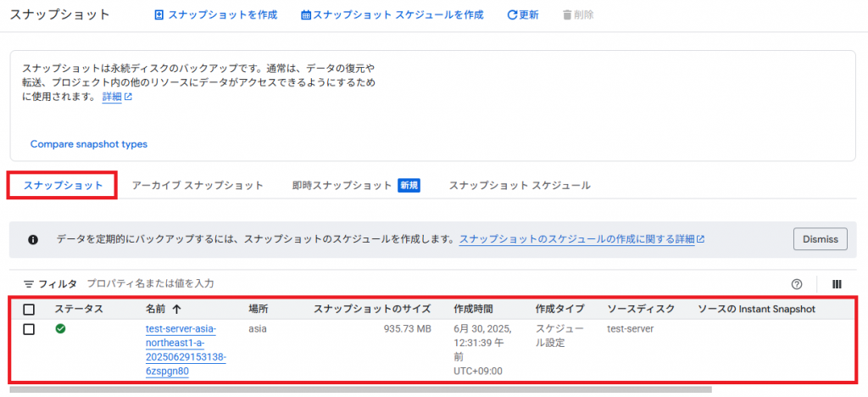Image resolution: width=868 pixels, height=397 pixels.
Task: Toggle the select-all checkbox in table header
Action: (x=29, y=309)
